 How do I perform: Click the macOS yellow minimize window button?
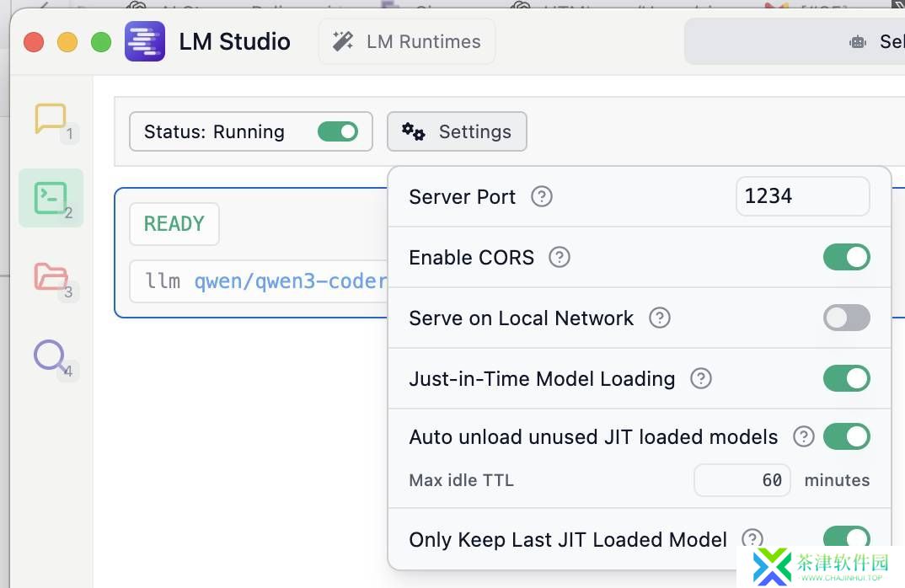click(67, 42)
